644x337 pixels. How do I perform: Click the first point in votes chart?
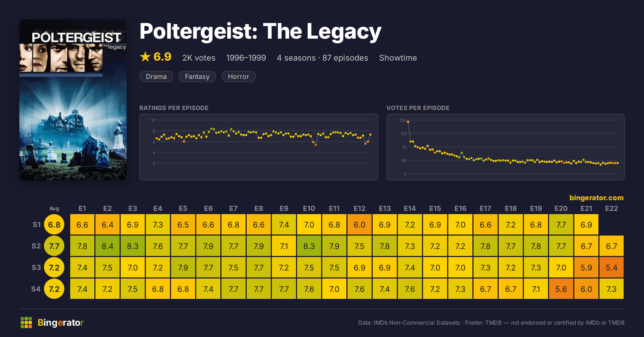click(x=408, y=122)
